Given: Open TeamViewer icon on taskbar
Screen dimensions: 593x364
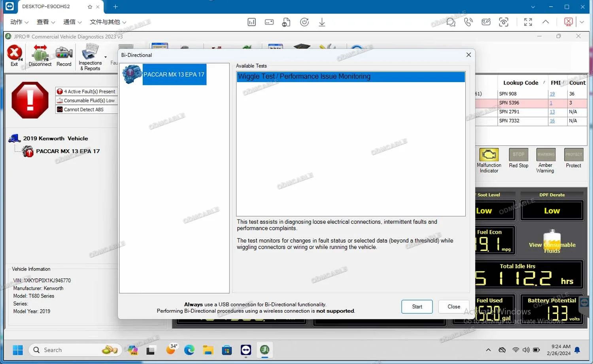Looking at the screenshot, I should coord(246,350).
